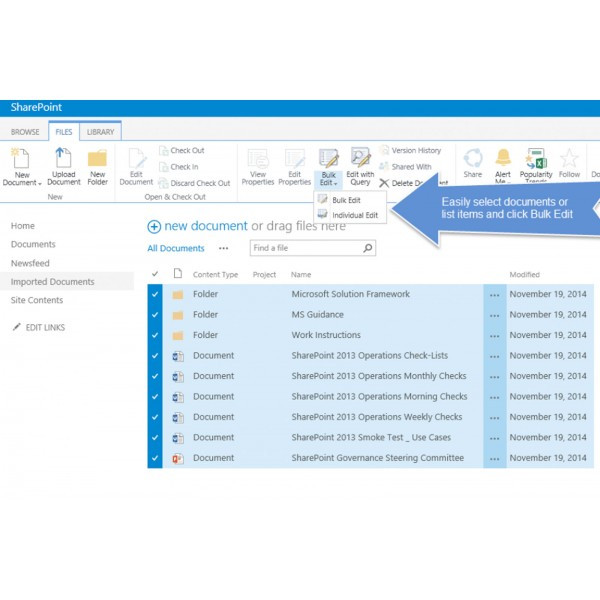Screen dimensions: 600x600
Task: Open View Properties from the ribbon
Action: tap(258, 167)
